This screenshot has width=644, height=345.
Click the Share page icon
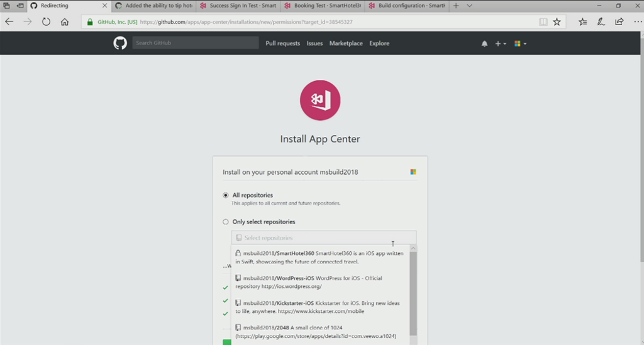[x=619, y=22]
